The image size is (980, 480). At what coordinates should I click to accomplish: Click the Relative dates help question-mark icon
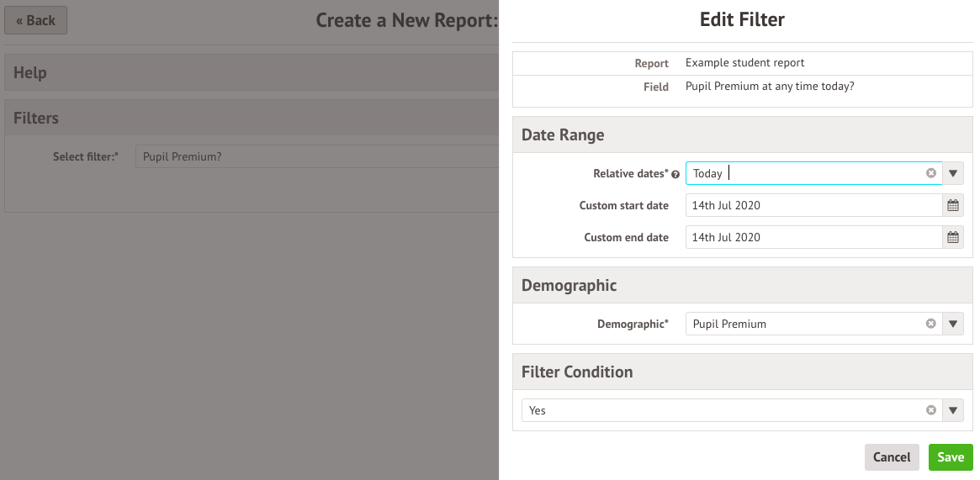point(675,174)
